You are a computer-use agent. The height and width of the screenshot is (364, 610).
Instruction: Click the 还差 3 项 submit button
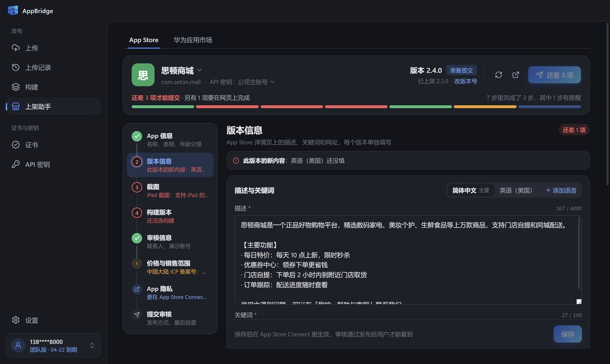(554, 75)
